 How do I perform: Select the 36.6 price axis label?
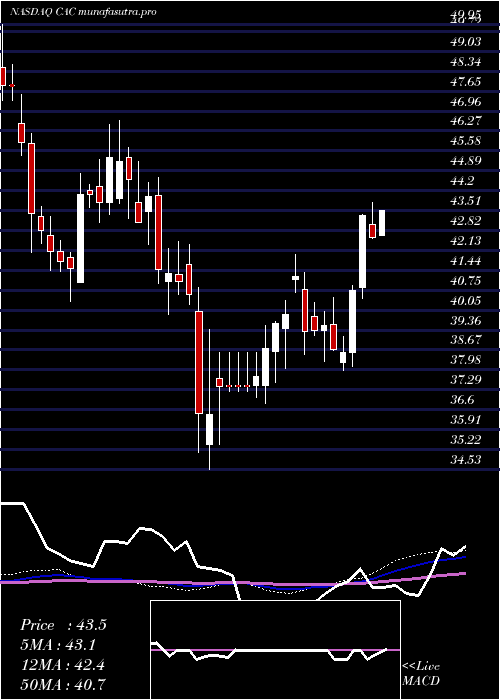coord(462,400)
